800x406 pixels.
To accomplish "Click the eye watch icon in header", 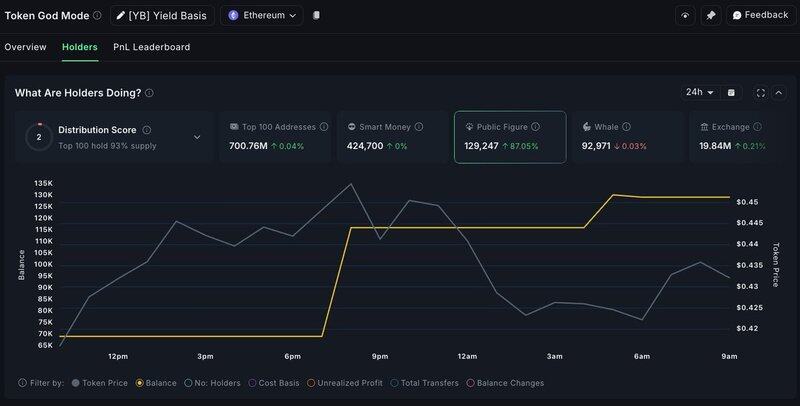I will click(x=685, y=16).
